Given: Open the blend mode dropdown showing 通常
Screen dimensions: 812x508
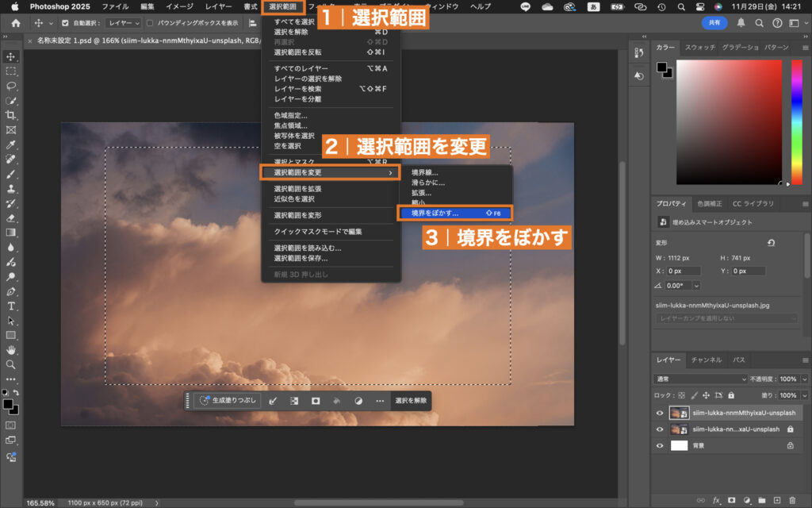Looking at the screenshot, I should coord(699,379).
